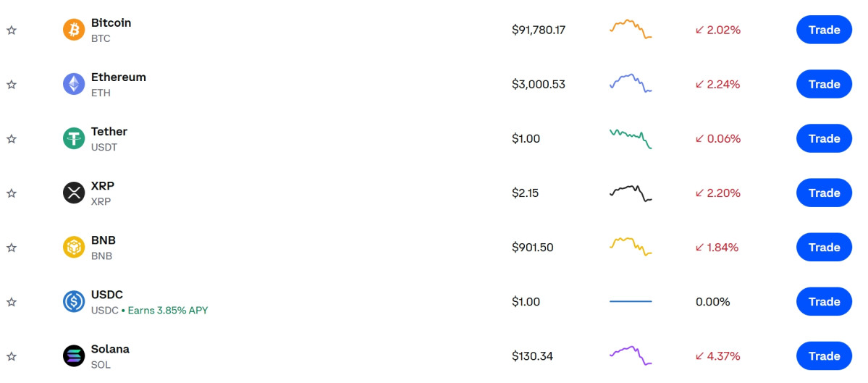
Task: Click the USDC Earns 3.85% APY text
Action: [168, 311]
